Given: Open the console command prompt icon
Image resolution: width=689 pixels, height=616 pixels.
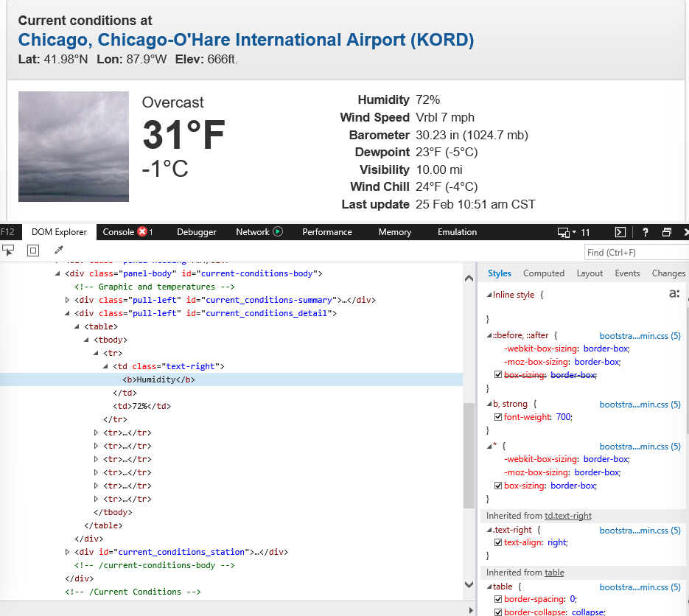Looking at the screenshot, I should coord(620,232).
